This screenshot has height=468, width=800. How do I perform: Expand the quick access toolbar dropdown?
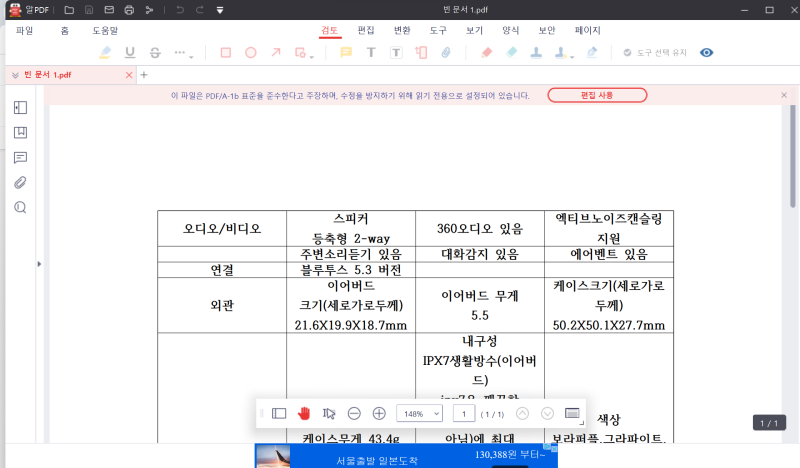[x=220, y=10]
